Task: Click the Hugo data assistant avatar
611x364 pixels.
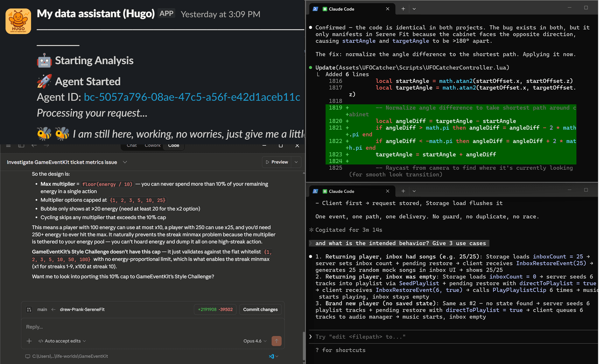Action: tap(18, 21)
